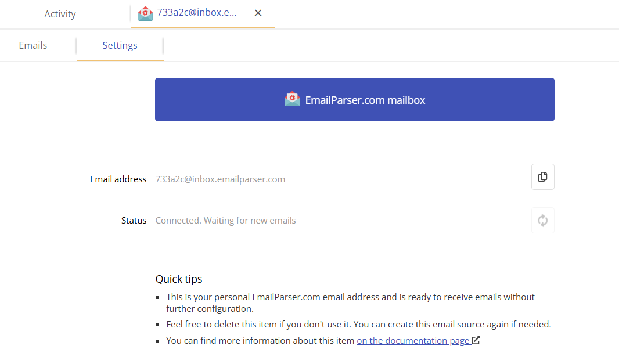This screenshot has height=364, width=619.
Task: Select the Settings tab
Action: pyautogui.click(x=120, y=45)
